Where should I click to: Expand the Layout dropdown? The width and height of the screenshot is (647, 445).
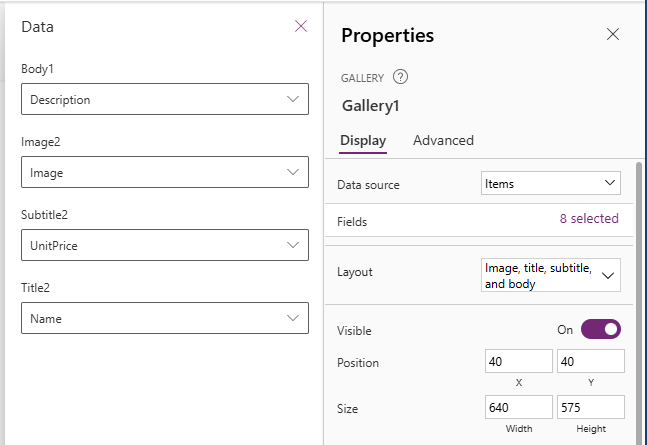(x=550, y=275)
